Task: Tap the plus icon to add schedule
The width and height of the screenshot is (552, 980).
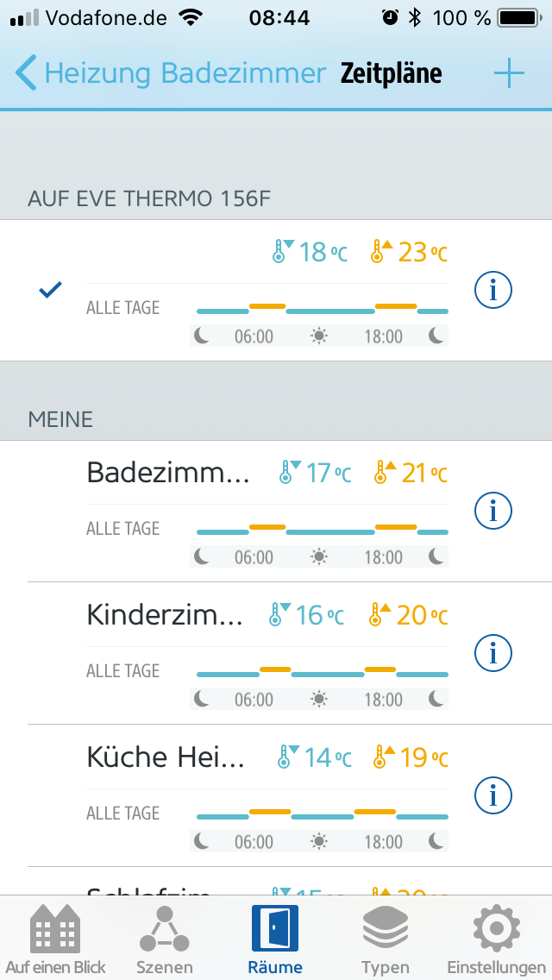Action: pyautogui.click(x=509, y=74)
